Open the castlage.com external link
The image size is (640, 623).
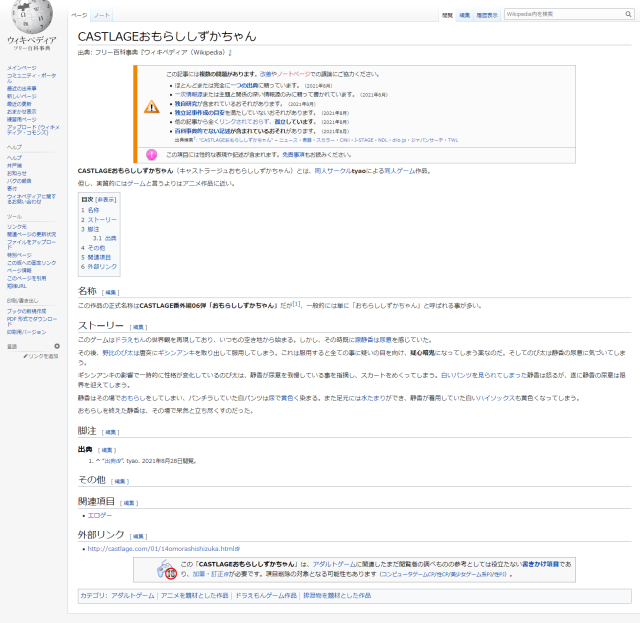point(162,548)
